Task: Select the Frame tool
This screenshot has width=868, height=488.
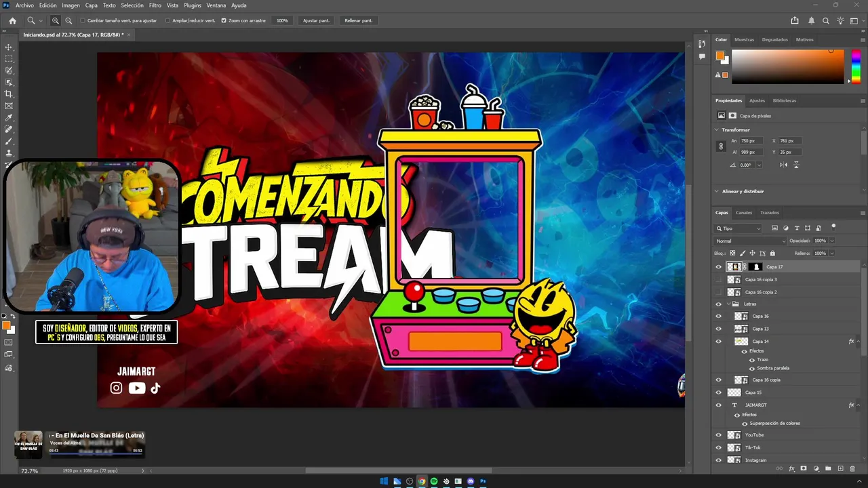Action: click(9, 106)
